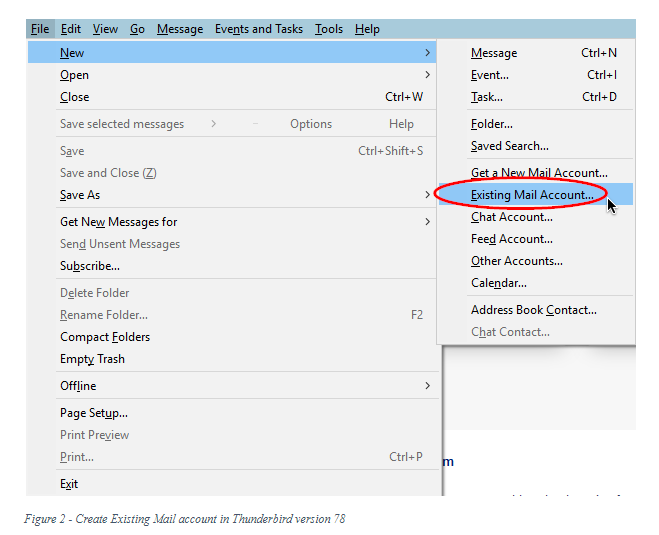The image size is (659, 535).
Task: Open the View menu
Action: click(x=105, y=29)
